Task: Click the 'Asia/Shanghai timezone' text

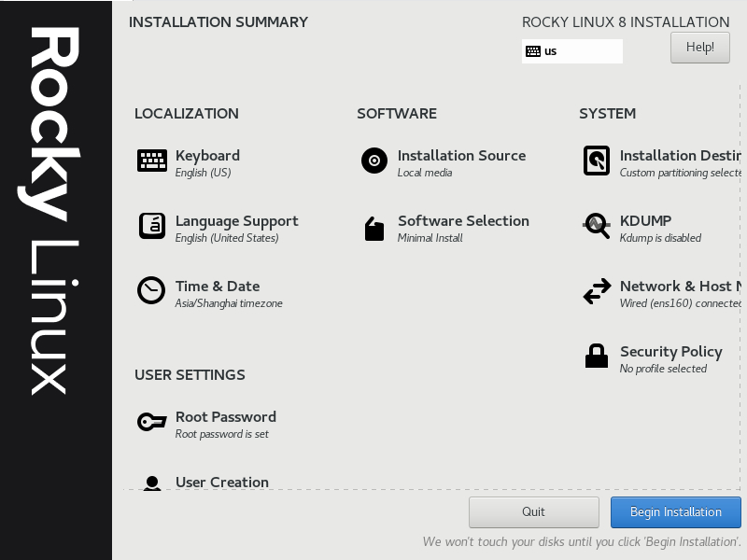Action: click(229, 303)
